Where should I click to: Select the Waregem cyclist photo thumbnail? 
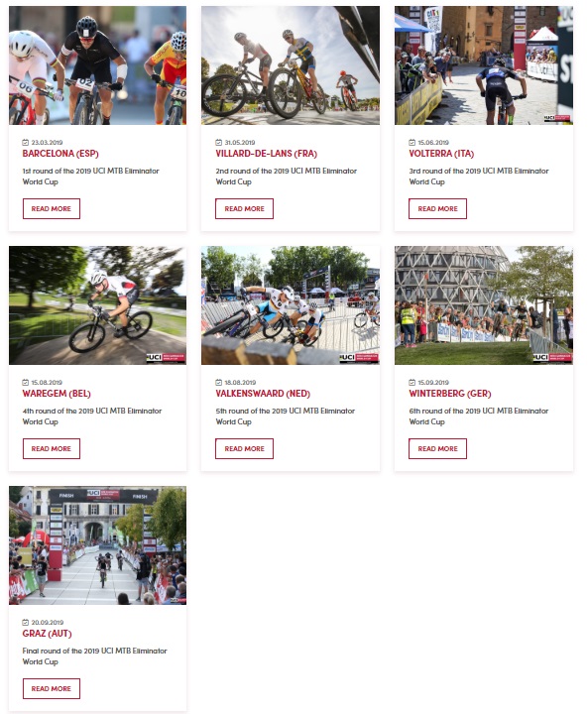click(97, 305)
